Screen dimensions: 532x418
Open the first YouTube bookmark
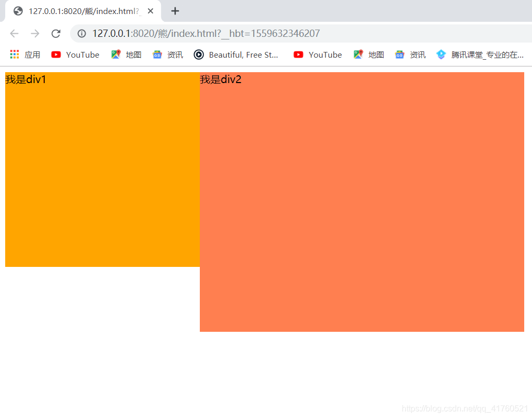click(75, 55)
